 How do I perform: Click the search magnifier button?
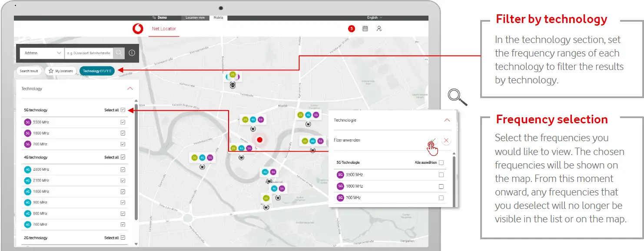click(119, 53)
